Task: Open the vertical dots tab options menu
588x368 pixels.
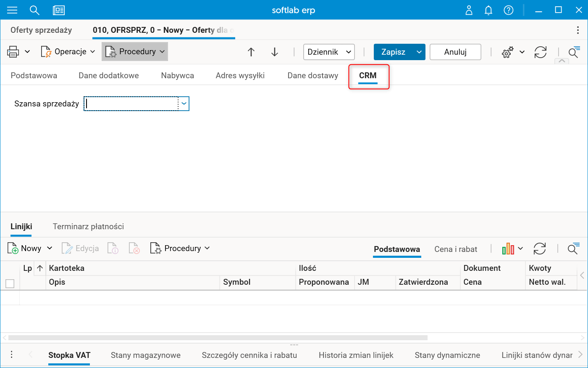Action: pyautogui.click(x=578, y=30)
